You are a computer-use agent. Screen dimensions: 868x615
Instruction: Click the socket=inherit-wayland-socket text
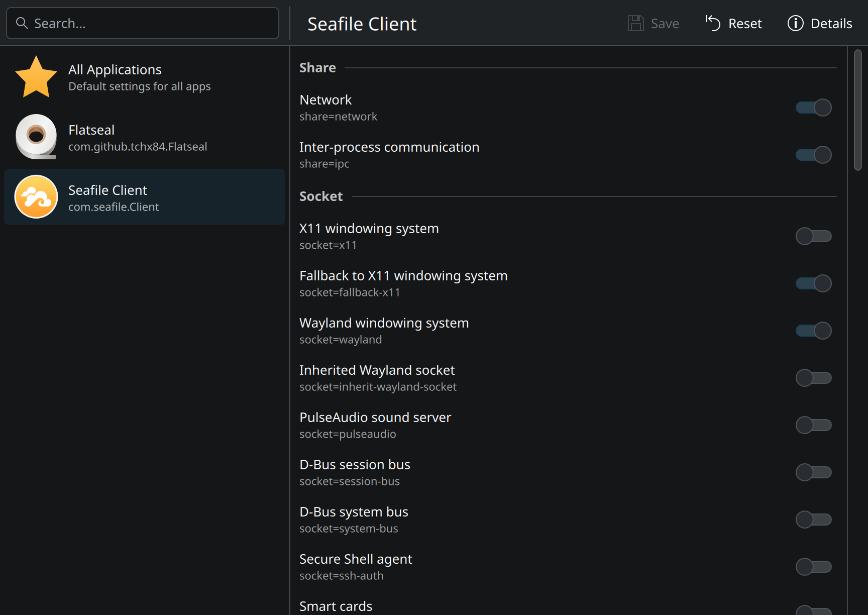point(378,387)
